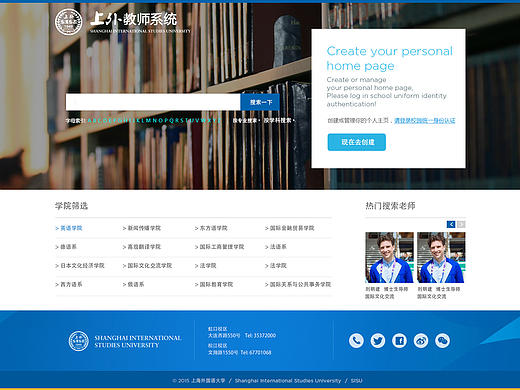520x390 pixels.
Task: Click the 上外教师系统 site title
Action: pyautogui.click(x=134, y=19)
